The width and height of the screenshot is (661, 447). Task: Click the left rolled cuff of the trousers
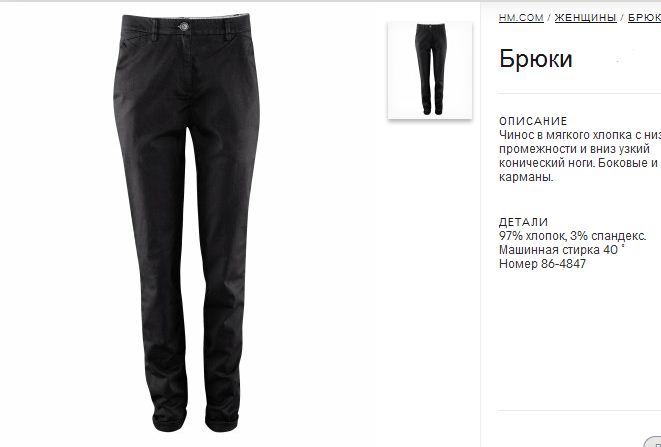tap(169, 419)
